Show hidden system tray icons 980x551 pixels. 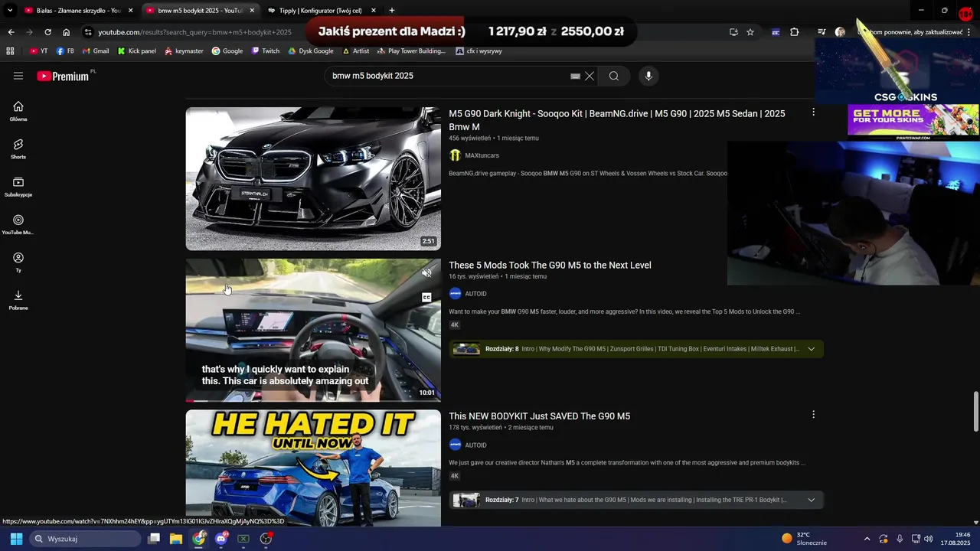pyautogui.click(x=867, y=539)
